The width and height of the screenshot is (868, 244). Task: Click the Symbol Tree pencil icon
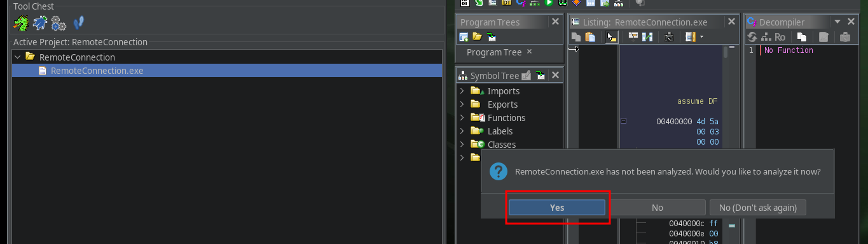pyautogui.click(x=526, y=76)
